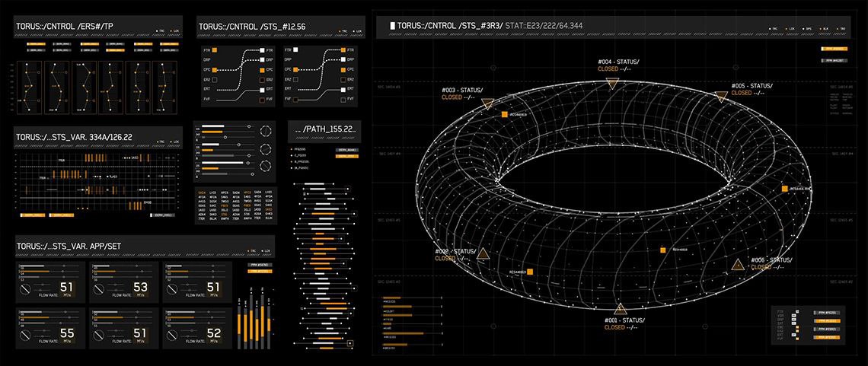Enable the left ER2 empty checkbox
868x366 pixels.
pos(215,79)
